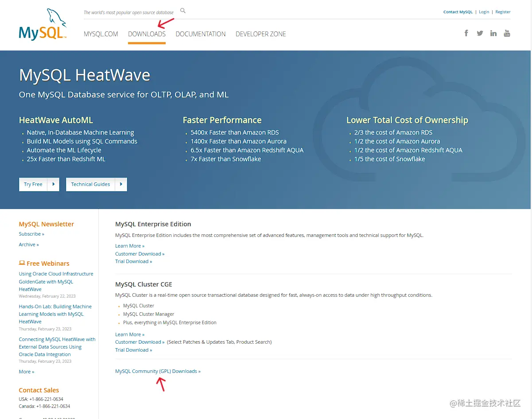Click the arrow on Technical Guides button
This screenshot has height=419, width=532.
(x=121, y=184)
